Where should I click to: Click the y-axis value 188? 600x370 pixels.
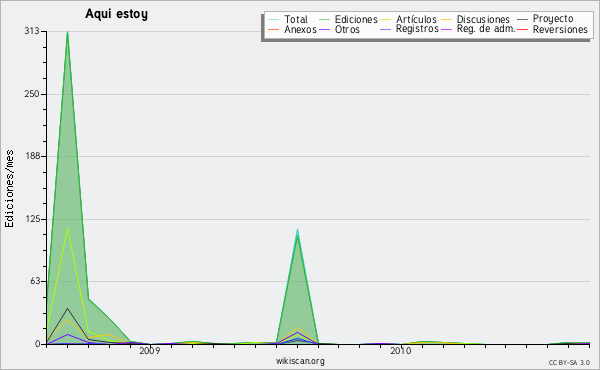click(32, 156)
